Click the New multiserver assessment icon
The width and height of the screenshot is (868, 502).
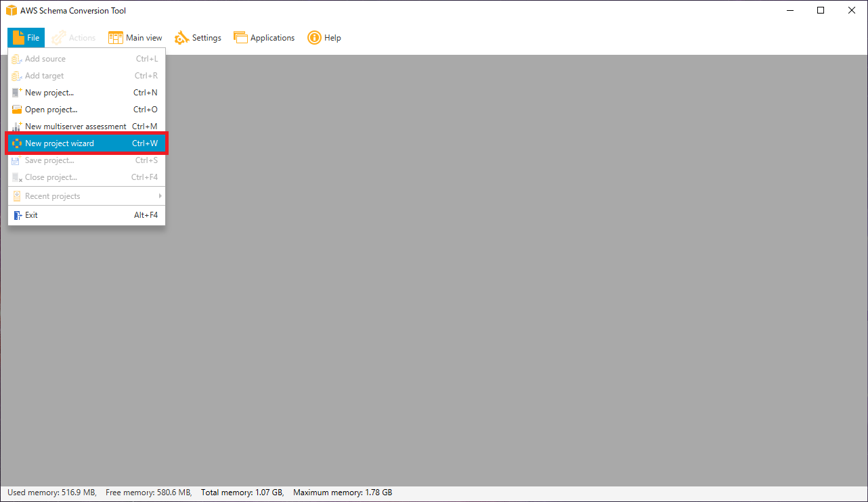click(x=17, y=127)
